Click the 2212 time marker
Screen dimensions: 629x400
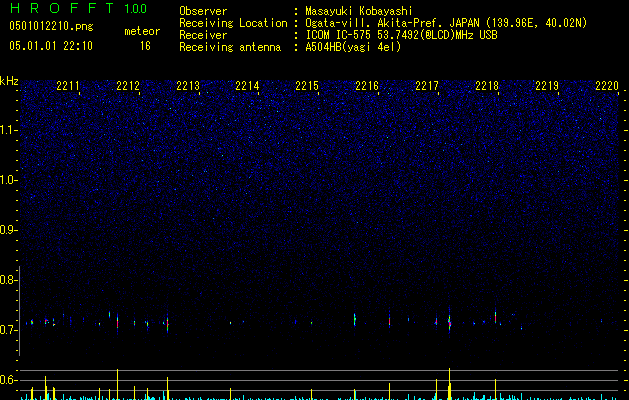[128, 86]
